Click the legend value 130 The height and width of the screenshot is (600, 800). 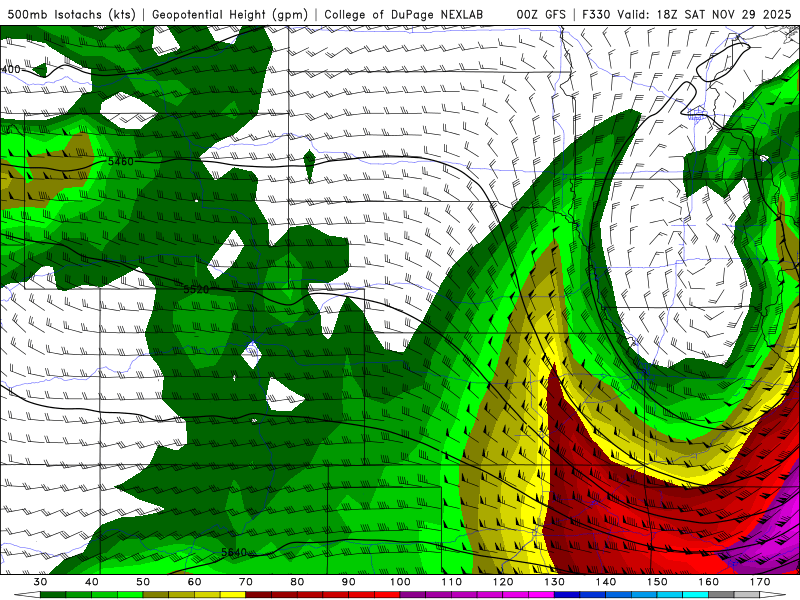tap(555, 582)
